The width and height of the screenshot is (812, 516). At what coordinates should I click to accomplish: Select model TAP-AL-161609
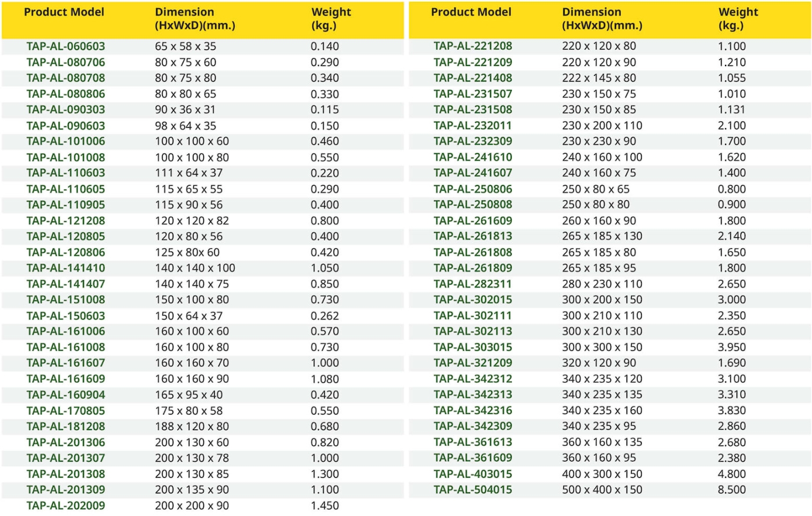[x=65, y=379]
